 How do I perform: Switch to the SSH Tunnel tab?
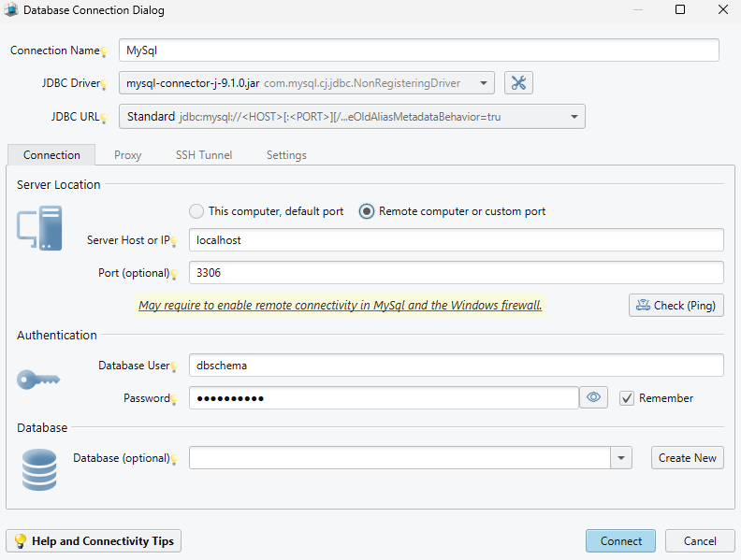tap(204, 155)
